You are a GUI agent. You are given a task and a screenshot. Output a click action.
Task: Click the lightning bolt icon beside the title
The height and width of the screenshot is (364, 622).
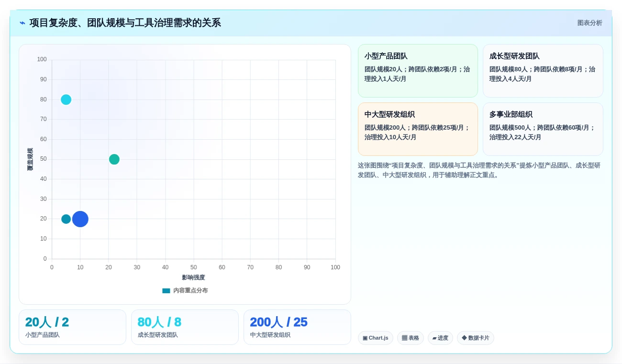click(x=22, y=23)
